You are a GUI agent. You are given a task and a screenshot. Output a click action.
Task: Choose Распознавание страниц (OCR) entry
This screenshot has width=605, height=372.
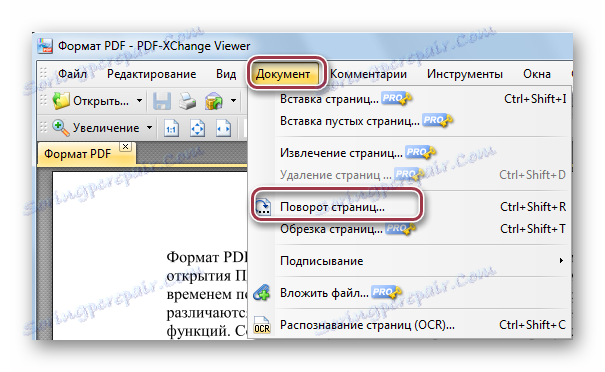(x=410, y=325)
